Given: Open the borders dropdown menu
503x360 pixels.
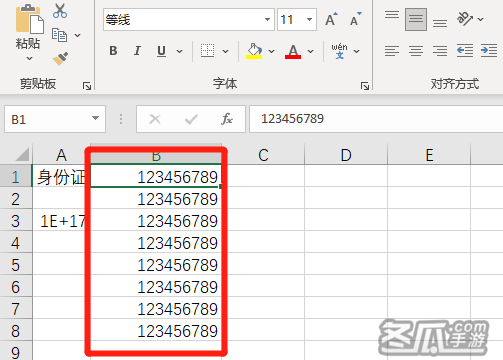Looking at the screenshot, I should tap(226, 51).
